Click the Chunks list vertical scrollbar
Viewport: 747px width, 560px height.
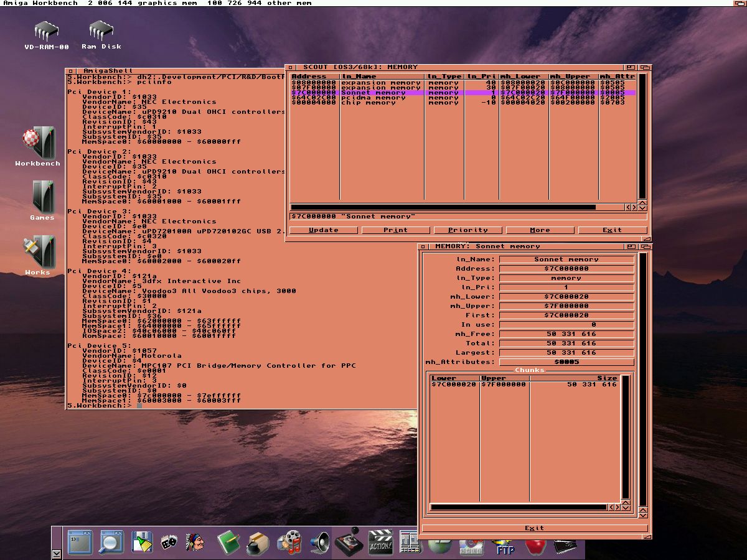click(x=625, y=437)
